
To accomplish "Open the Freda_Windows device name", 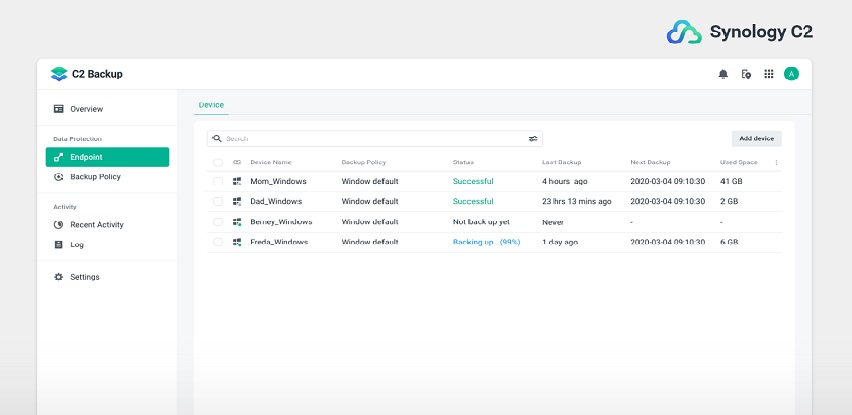I will 279,242.
